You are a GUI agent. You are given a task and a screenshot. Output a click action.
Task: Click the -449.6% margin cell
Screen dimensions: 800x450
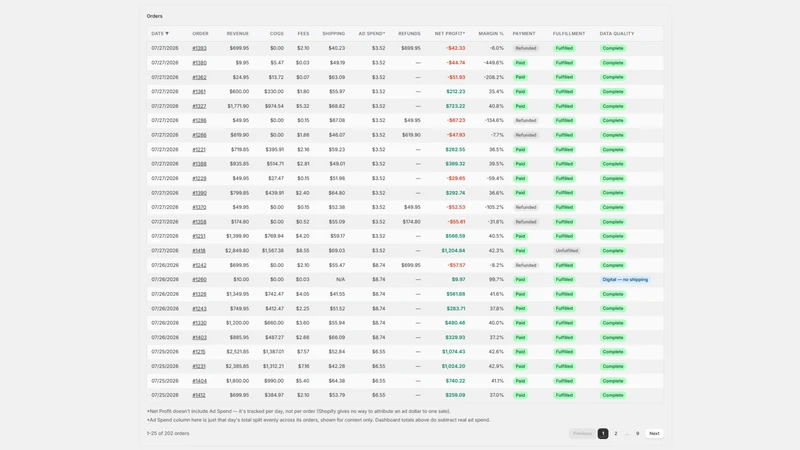[x=493, y=63]
